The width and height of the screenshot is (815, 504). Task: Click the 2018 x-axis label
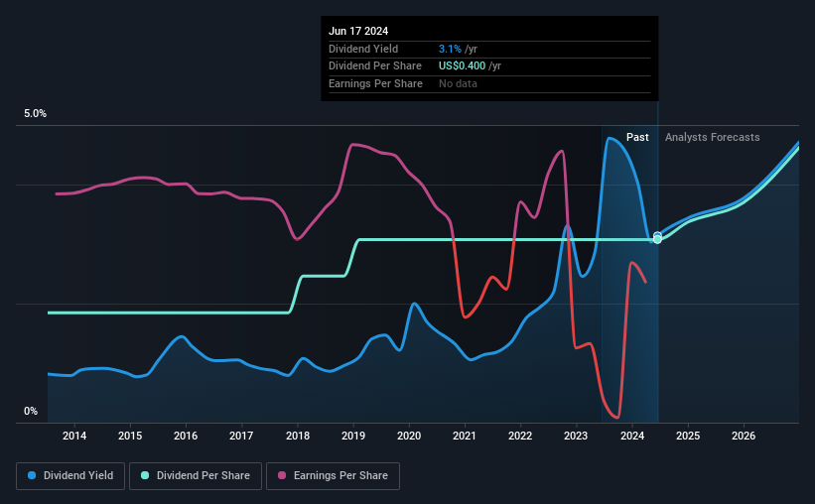coord(298,436)
